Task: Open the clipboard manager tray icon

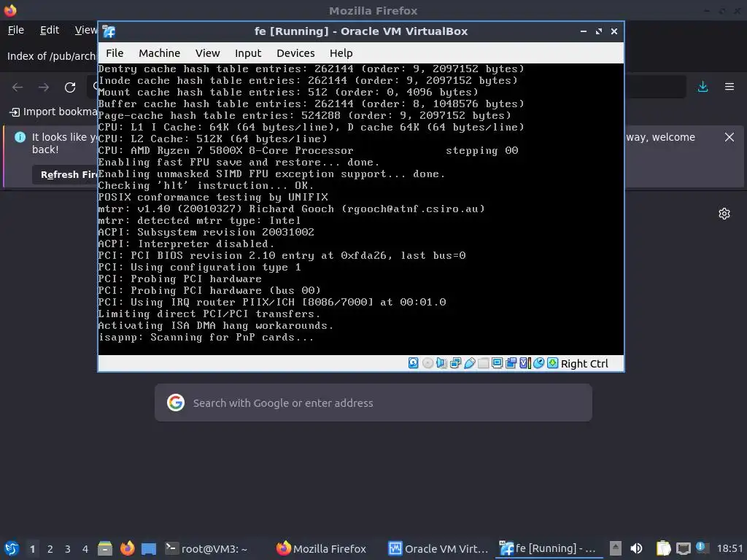Action: point(663,548)
